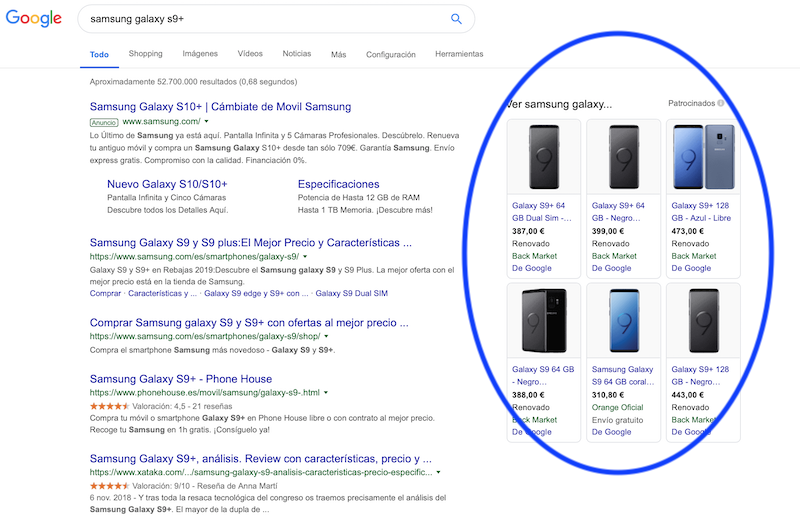Open Galaxy S9+ 64 GB Dual Sim product title

(542, 212)
